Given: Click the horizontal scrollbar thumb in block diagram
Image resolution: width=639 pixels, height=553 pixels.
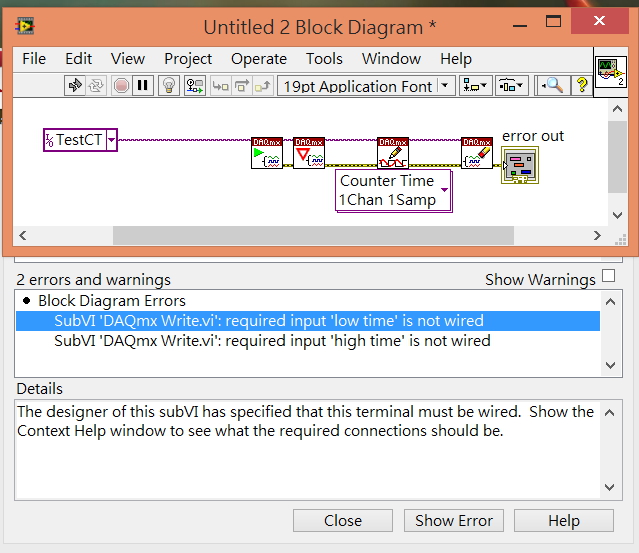Looking at the screenshot, I should 313,236.
